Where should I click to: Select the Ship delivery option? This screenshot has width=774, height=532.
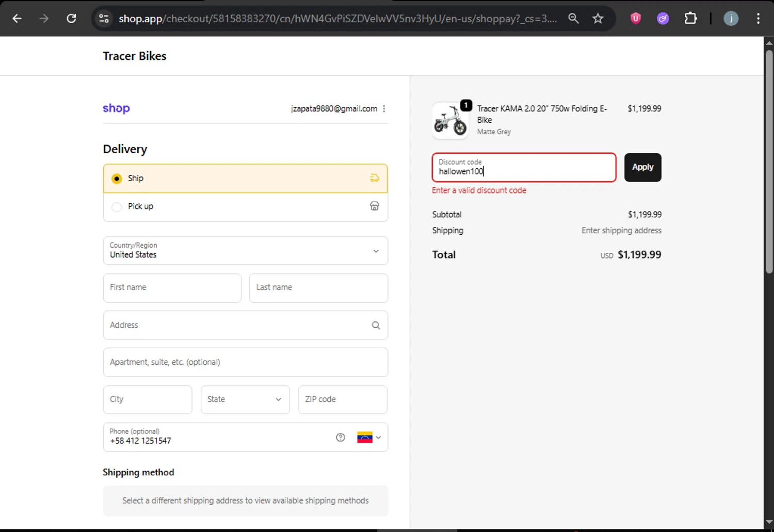(x=246, y=179)
